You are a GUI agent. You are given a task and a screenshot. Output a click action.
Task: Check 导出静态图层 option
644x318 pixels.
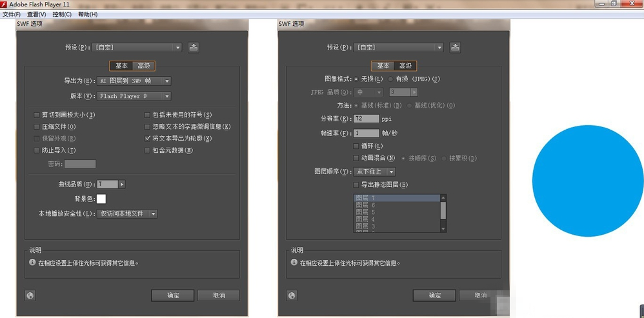[356, 185]
